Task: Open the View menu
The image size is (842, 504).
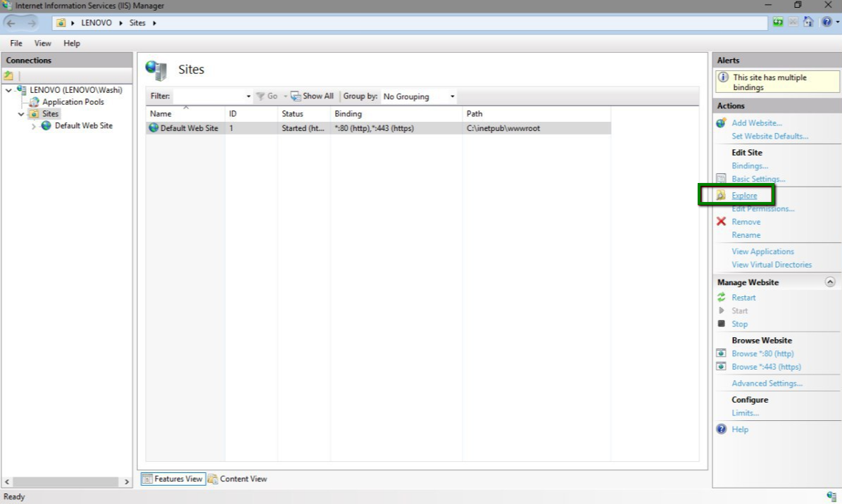Action: click(42, 44)
